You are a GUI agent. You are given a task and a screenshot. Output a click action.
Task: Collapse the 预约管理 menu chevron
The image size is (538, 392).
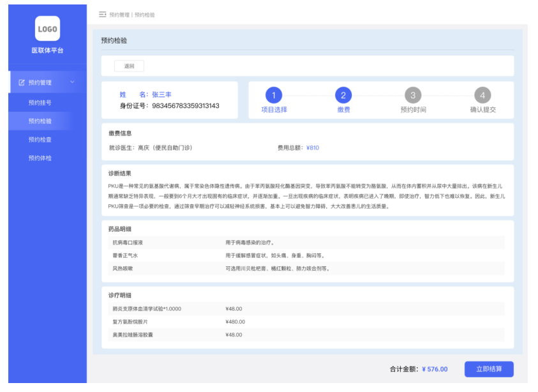(x=72, y=82)
